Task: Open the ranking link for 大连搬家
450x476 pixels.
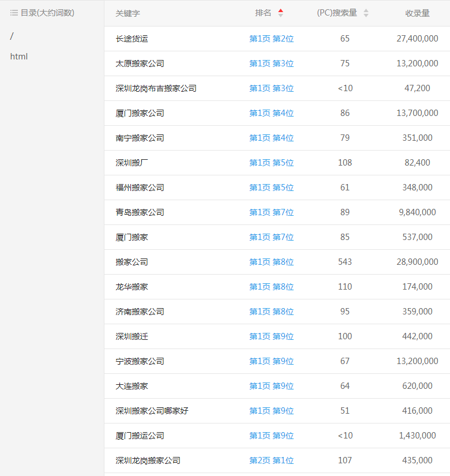Action: pos(271,386)
